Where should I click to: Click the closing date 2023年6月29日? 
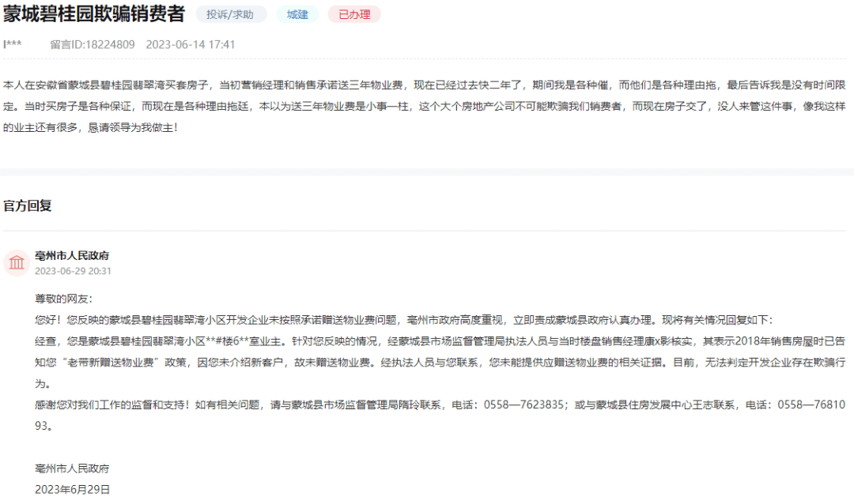tap(73, 490)
